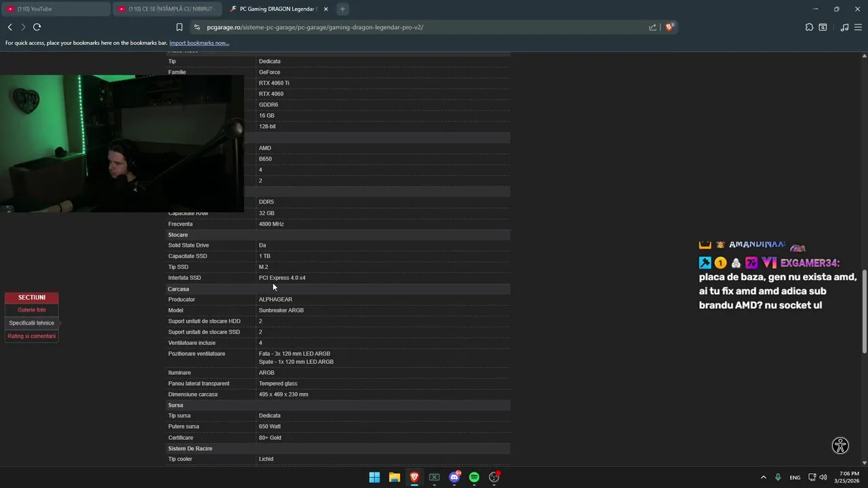
Task: Select the RTX 4060 Ti value
Action: tap(274, 83)
